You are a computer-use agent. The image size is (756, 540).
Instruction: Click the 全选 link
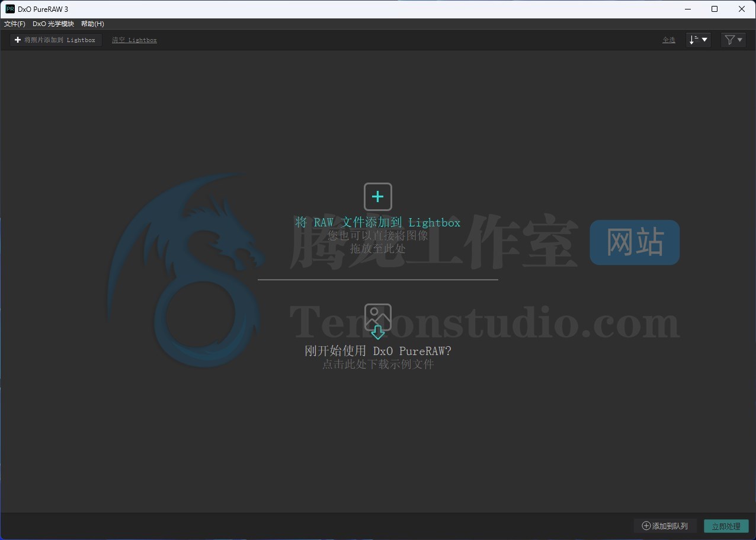pyautogui.click(x=669, y=40)
